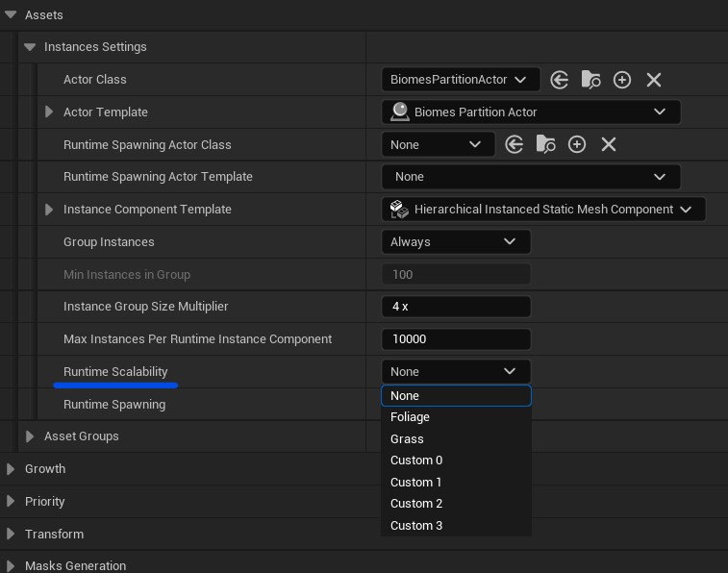The width and height of the screenshot is (728, 573).
Task: Browse to Runtime Spawning Actor Class asset
Action: coord(545,144)
